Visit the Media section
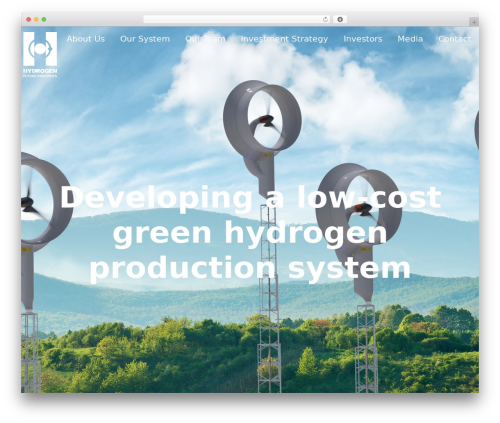500x423 pixels. (410, 39)
